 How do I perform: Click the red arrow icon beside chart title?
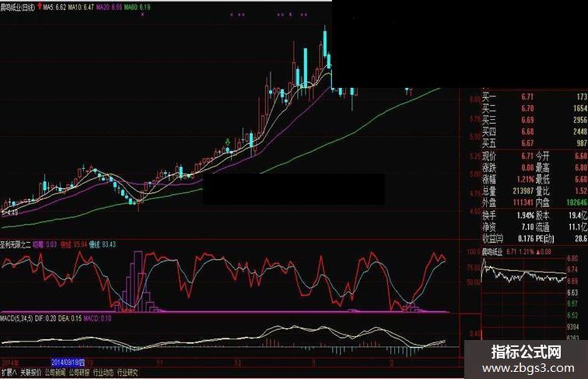coord(39,6)
